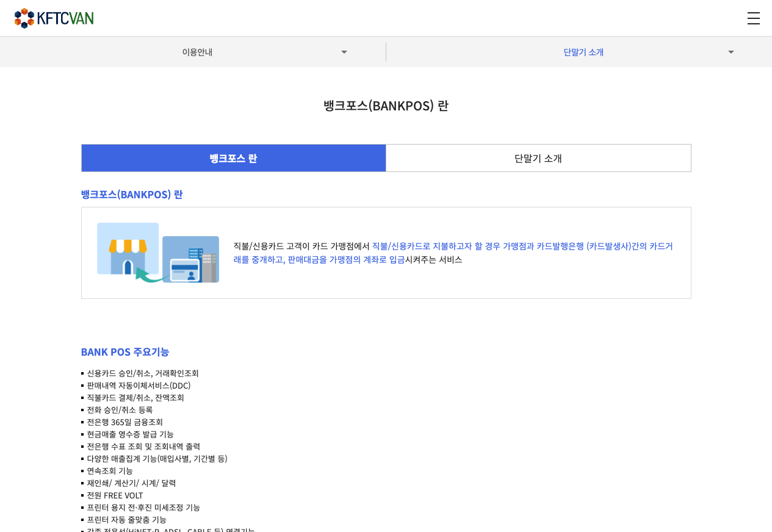Image resolution: width=772 pixels, height=532 pixels.
Task: Select the 뱅크포스 란 tab
Action: pyautogui.click(x=234, y=158)
